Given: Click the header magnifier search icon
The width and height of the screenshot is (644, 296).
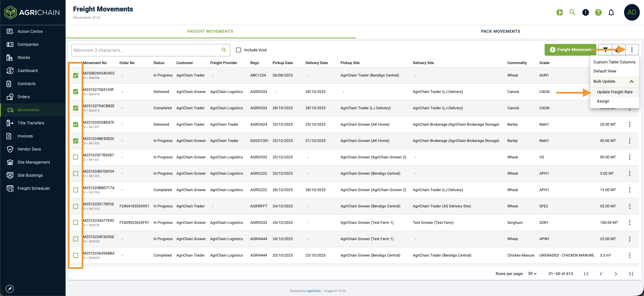Looking at the screenshot, I should pos(572,12).
